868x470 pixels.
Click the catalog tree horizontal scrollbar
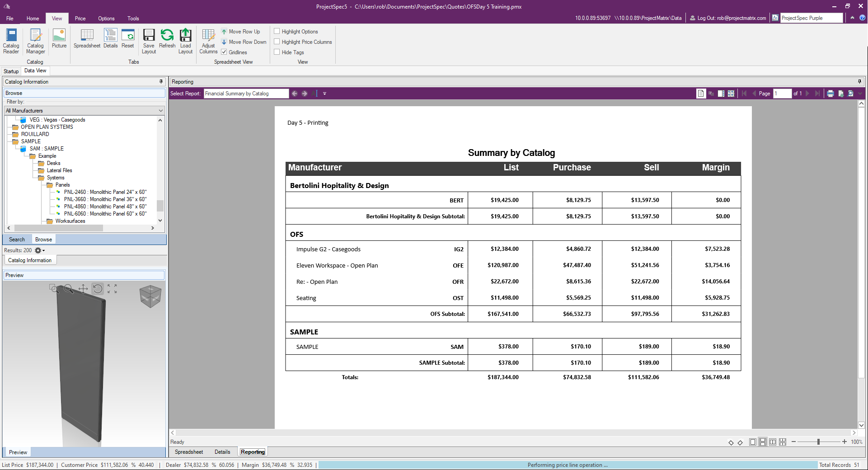point(58,228)
